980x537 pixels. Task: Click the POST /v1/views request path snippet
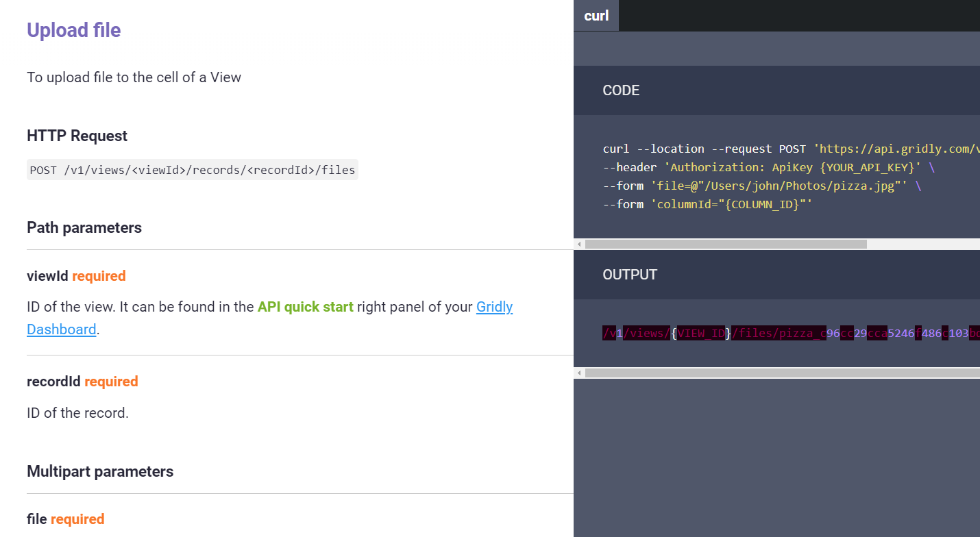coord(193,170)
